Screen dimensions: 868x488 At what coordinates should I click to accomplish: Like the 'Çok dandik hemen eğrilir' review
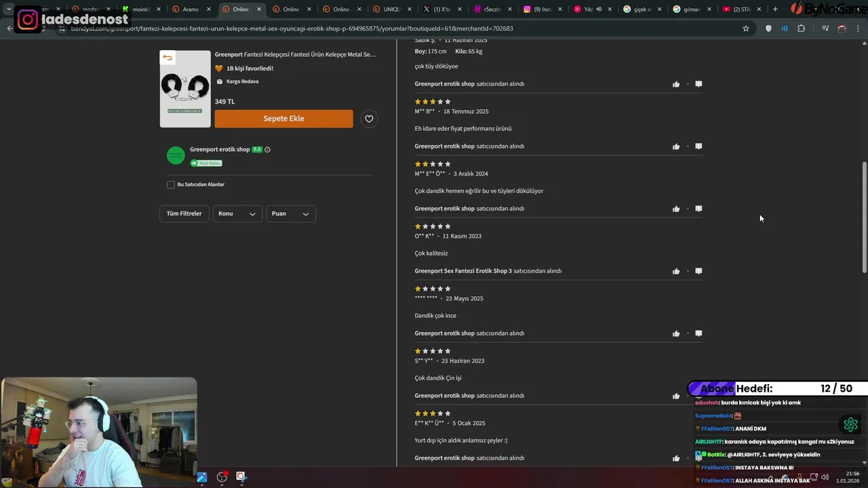click(676, 209)
